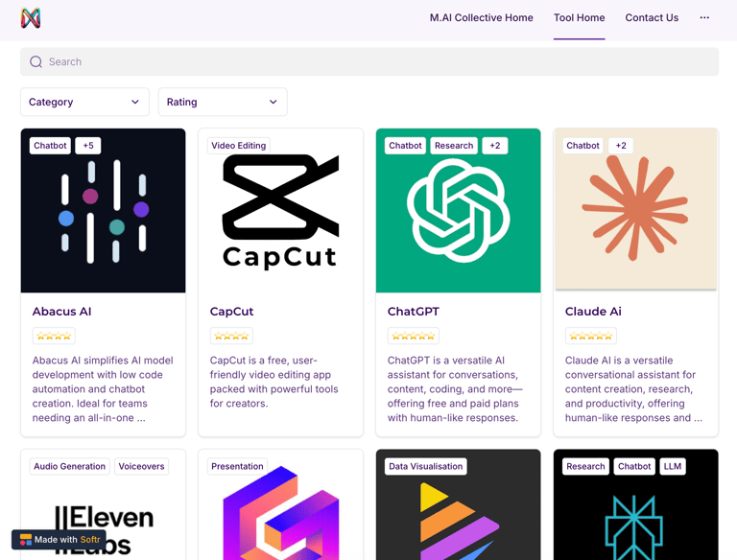Click the Chatbot tag on ChatGPT card
The height and width of the screenshot is (560, 737).
[405, 146]
